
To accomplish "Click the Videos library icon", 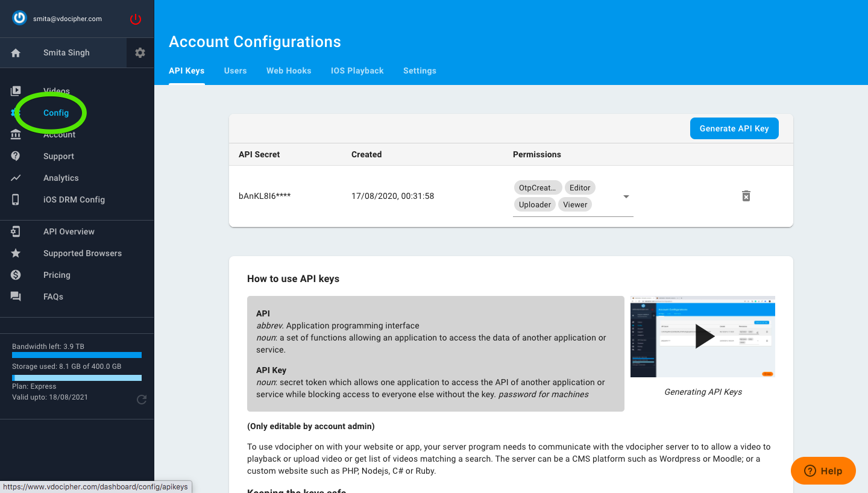I will [16, 91].
